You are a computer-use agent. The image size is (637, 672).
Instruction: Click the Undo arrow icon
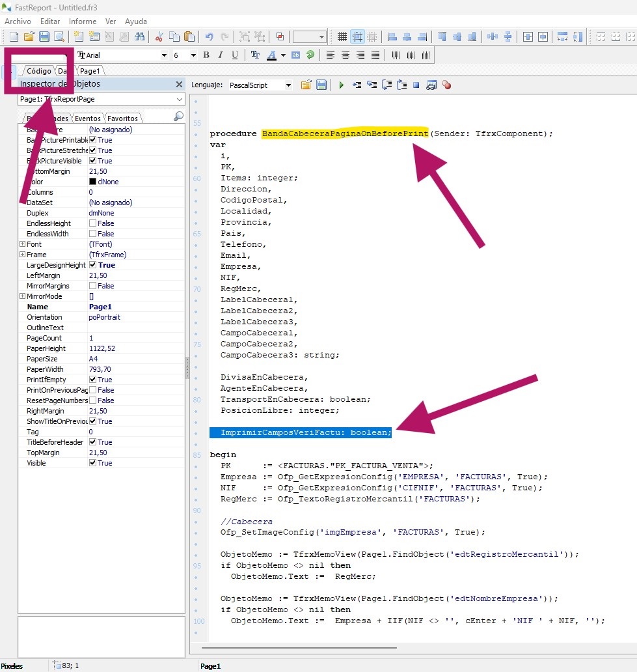click(x=209, y=37)
